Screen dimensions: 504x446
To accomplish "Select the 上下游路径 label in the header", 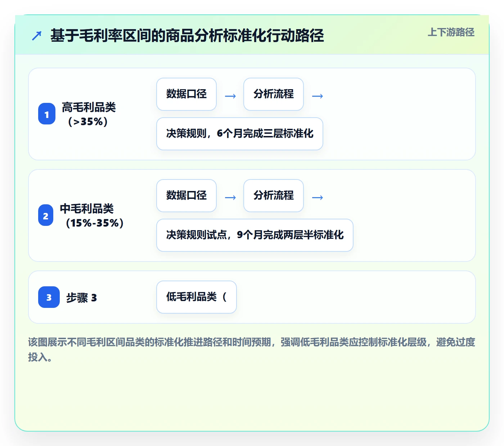I will [x=451, y=32].
